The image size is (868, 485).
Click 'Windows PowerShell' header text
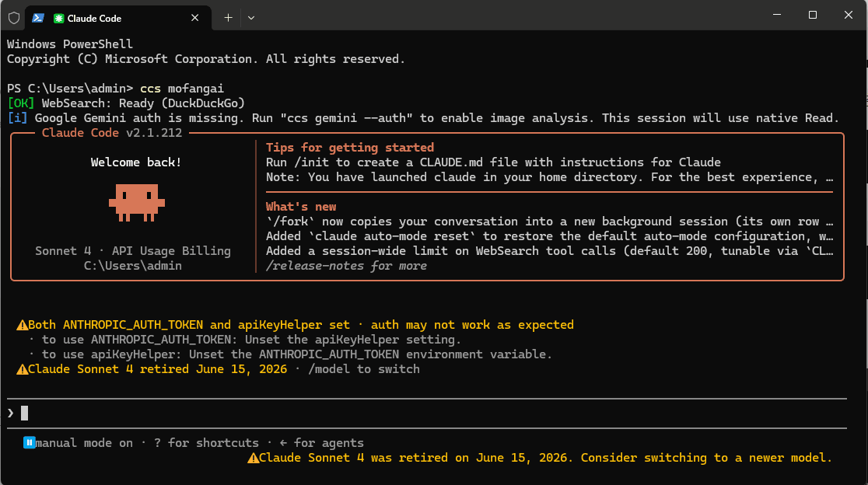tap(70, 44)
